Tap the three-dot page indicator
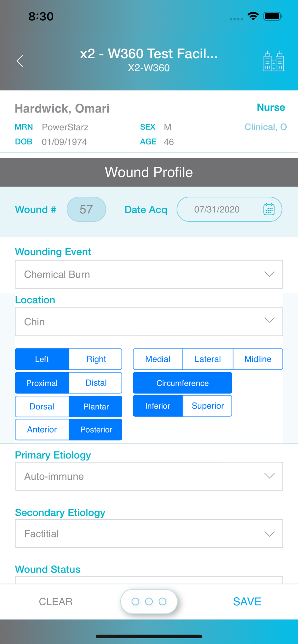The image size is (298, 644). [x=149, y=601]
